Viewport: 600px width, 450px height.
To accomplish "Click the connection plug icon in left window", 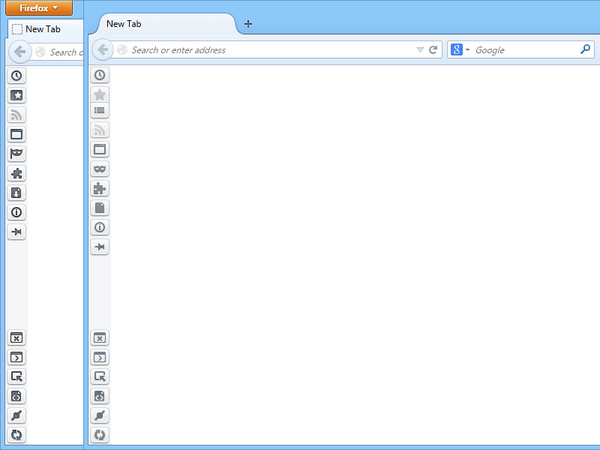I will [x=16, y=416].
